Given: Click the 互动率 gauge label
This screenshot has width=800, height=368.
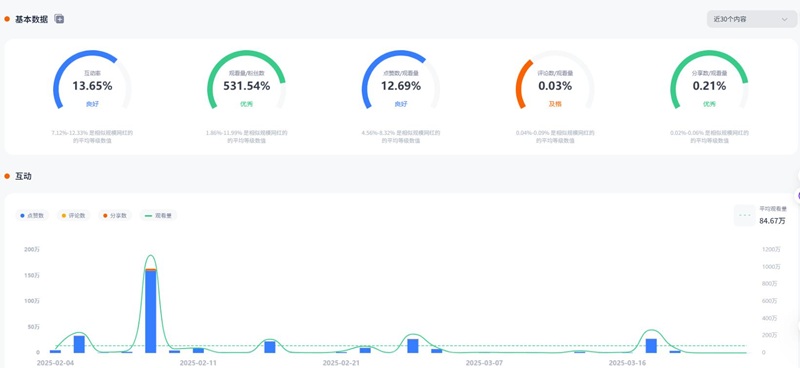Looking at the screenshot, I should pos(92,73).
